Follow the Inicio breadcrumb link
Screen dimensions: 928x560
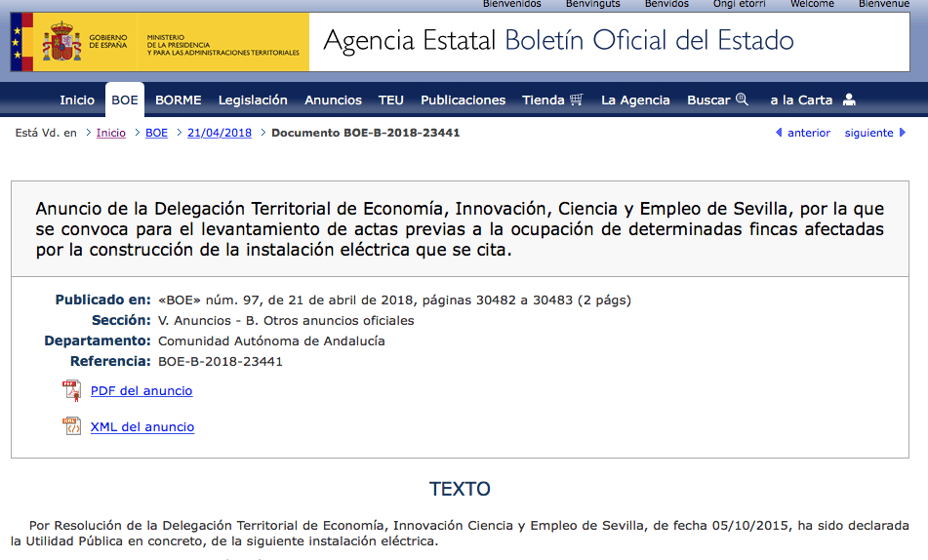click(x=111, y=133)
